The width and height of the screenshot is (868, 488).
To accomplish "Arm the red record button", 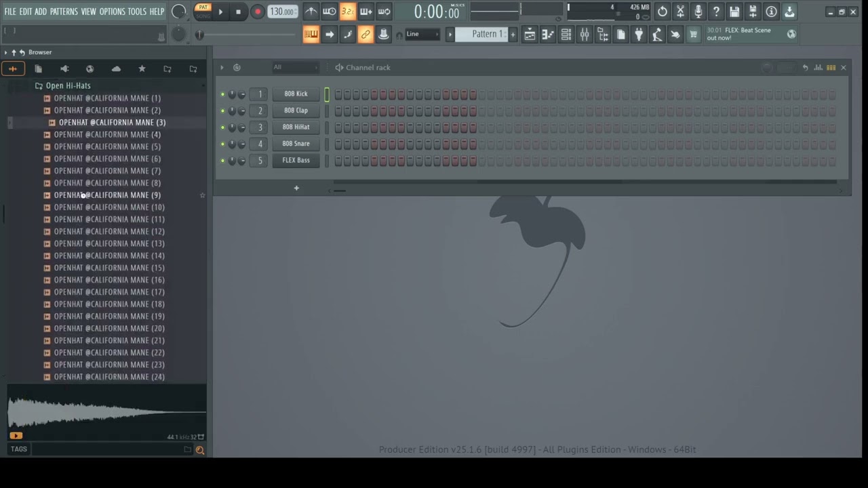I will click(258, 12).
